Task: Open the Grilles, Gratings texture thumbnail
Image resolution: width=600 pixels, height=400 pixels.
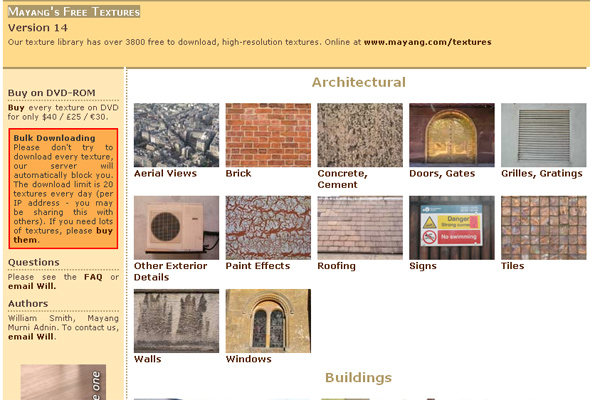Action: 544,135
